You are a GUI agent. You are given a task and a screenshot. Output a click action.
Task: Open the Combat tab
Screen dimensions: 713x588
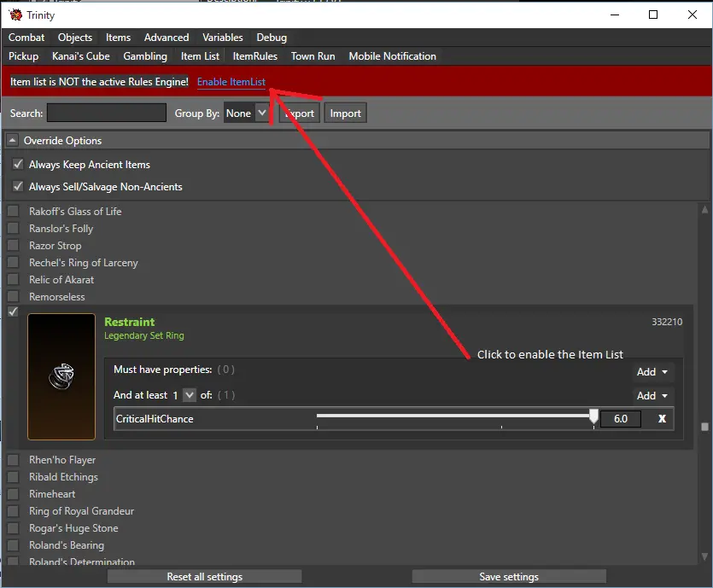click(x=26, y=38)
